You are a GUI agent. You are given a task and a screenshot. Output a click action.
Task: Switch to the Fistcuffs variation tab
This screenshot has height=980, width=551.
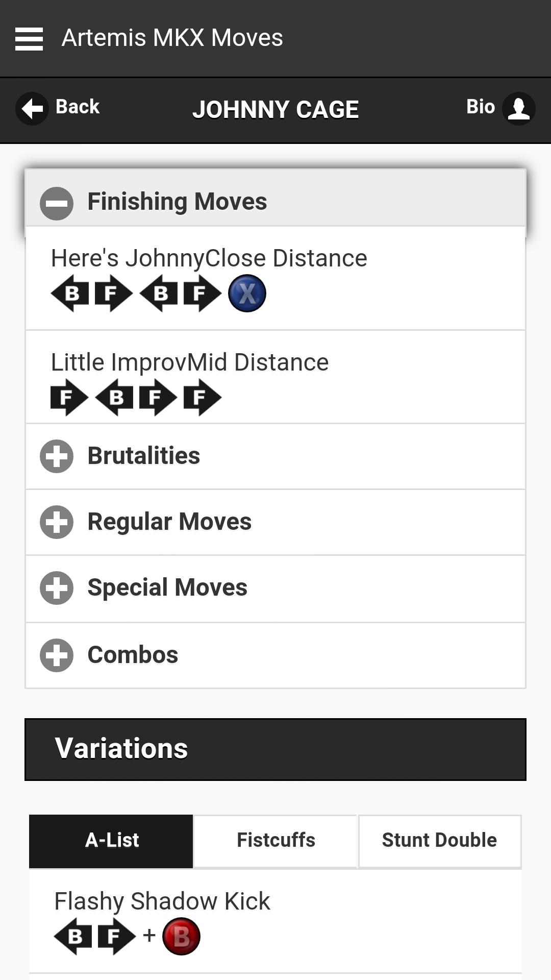point(275,841)
